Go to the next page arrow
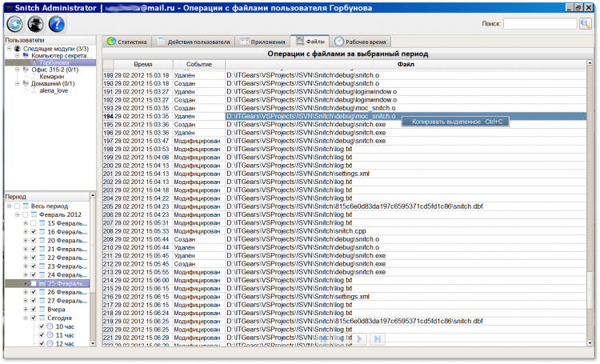The height and width of the screenshot is (364, 600). [x=359, y=338]
